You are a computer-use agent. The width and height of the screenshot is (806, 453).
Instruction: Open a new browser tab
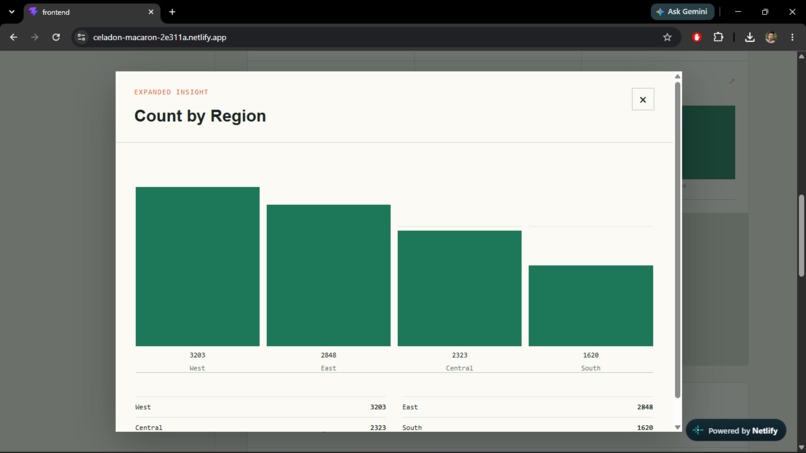click(172, 12)
